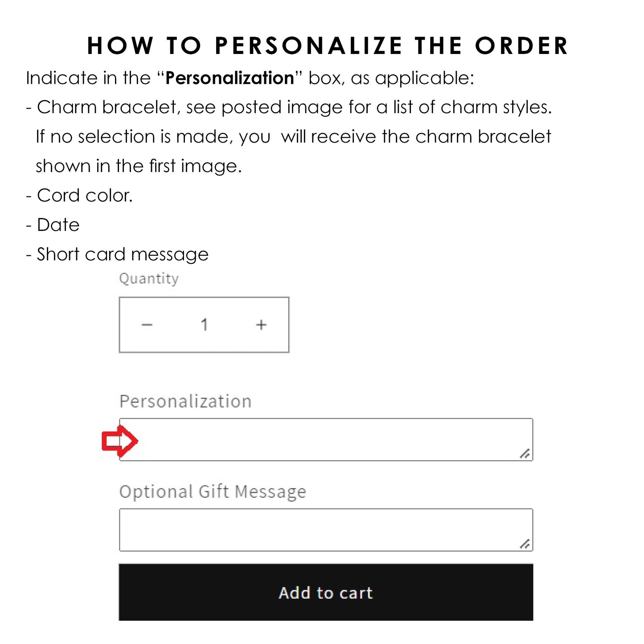Viewport: 644px width, 644px height.
Task: Click the 'Cord color.' list item
Action: coord(85,196)
